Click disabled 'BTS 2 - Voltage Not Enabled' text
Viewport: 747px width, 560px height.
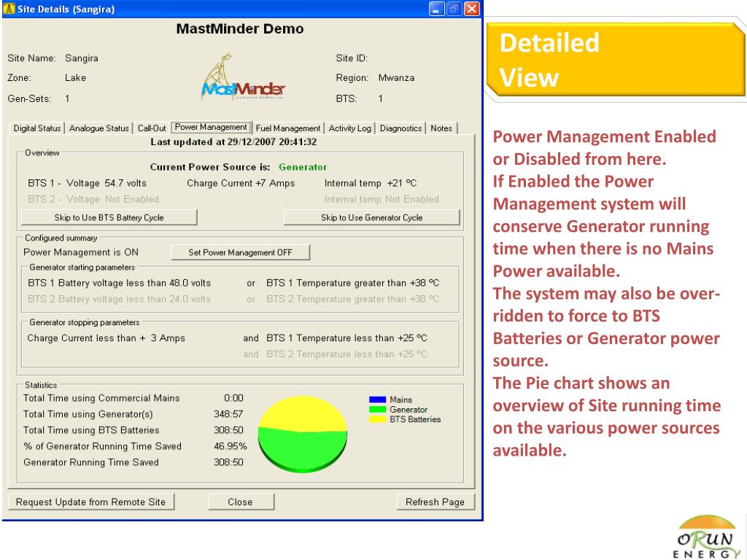pos(94,199)
